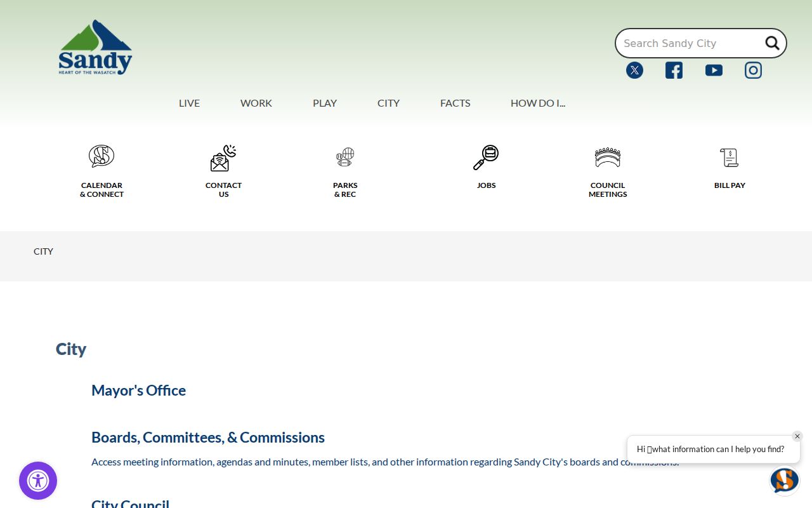Click the Jobs label
The image size is (812, 508).
tap(487, 185)
